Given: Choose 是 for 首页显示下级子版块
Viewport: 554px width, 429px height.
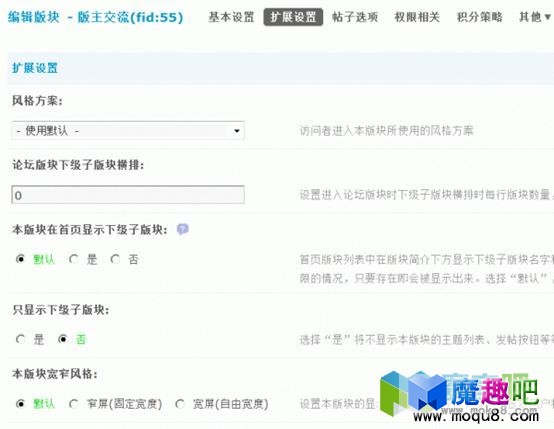Looking at the screenshot, I should 74,259.
